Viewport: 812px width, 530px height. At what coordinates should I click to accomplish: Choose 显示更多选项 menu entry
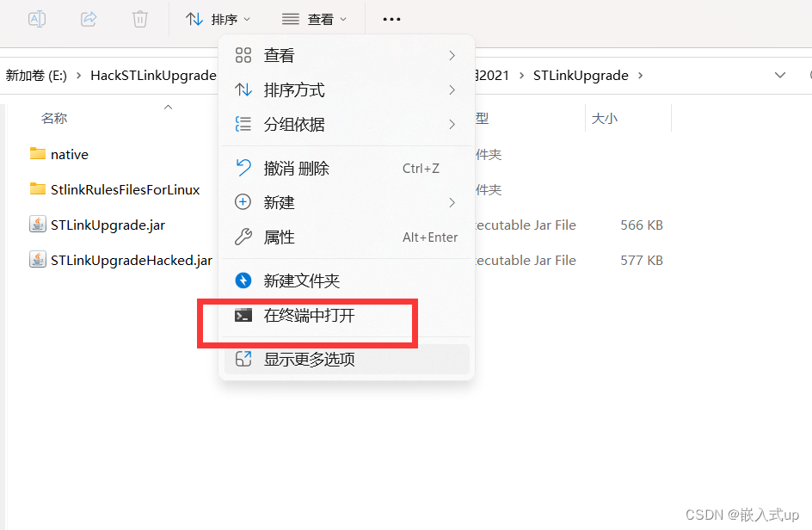347,359
